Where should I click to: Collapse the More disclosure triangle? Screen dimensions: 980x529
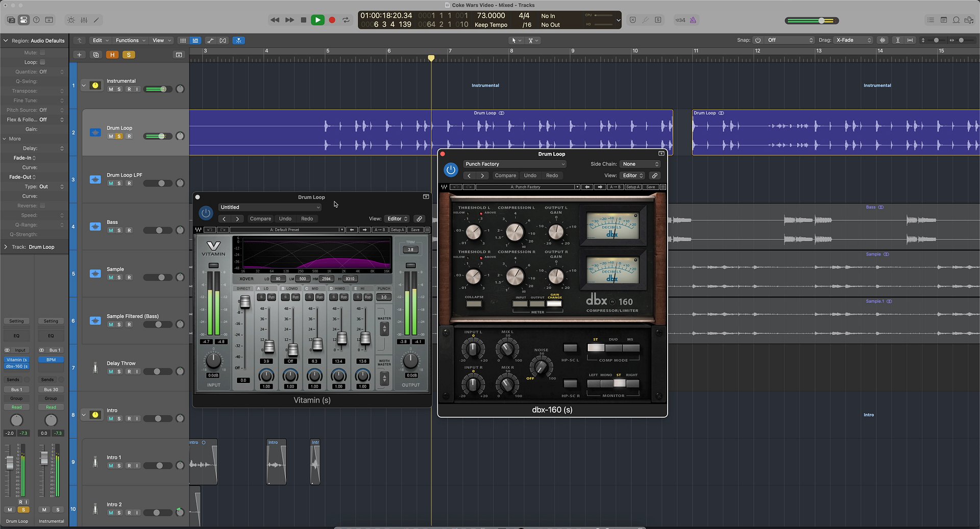click(5, 139)
